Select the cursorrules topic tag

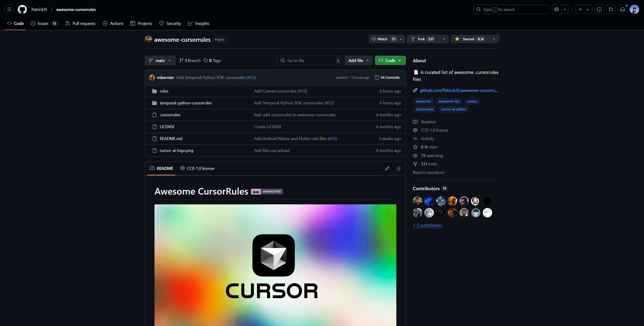click(x=425, y=109)
